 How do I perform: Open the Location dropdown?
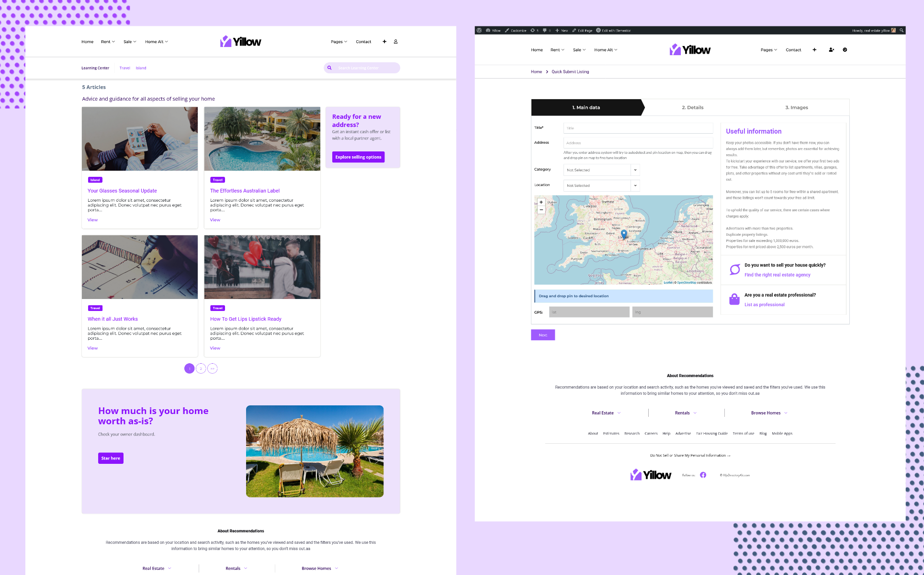601,185
